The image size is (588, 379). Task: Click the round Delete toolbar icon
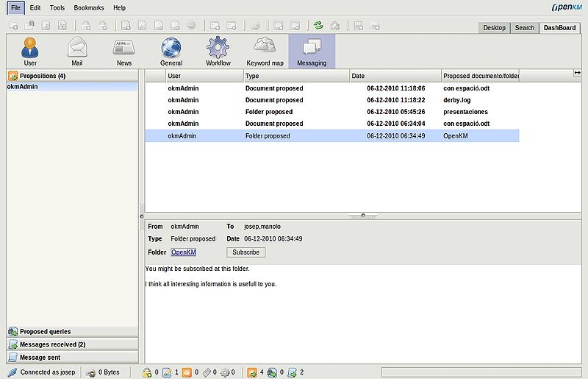(x=192, y=26)
